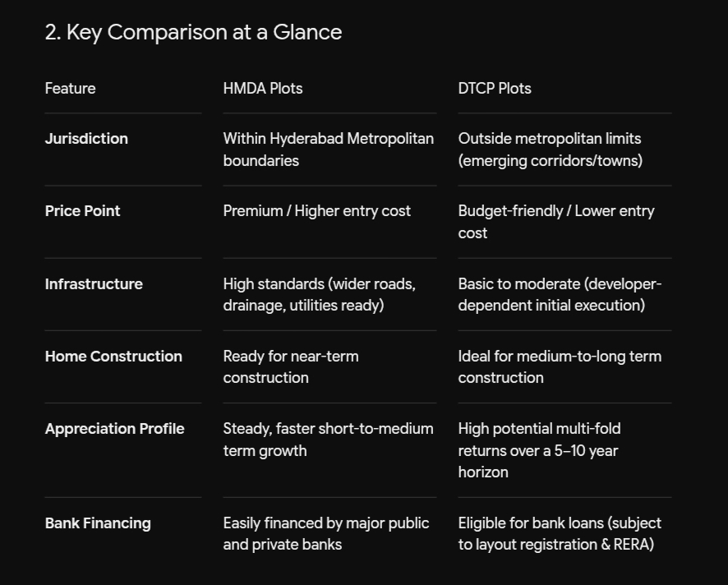The height and width of the screenshot is (585, 728).
Task: Click the 'Price Point' row label
Action: [x=83, y=211]
